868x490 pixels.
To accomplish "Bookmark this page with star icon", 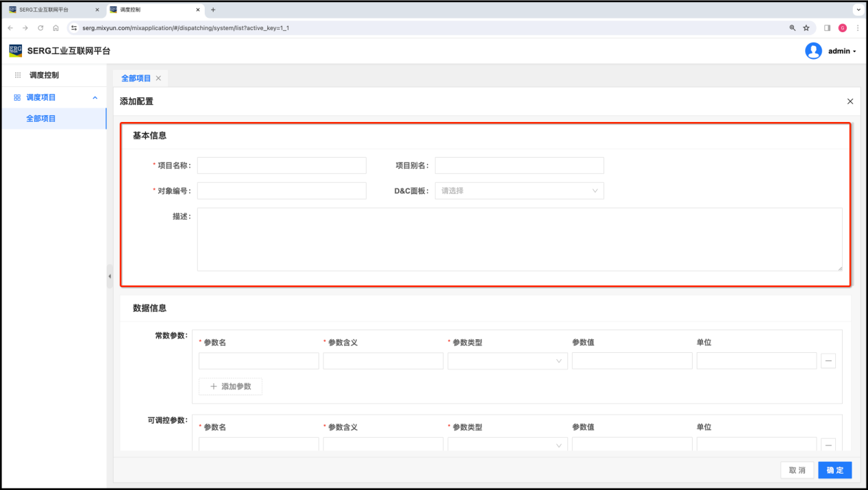I will [x=806, y=28].
